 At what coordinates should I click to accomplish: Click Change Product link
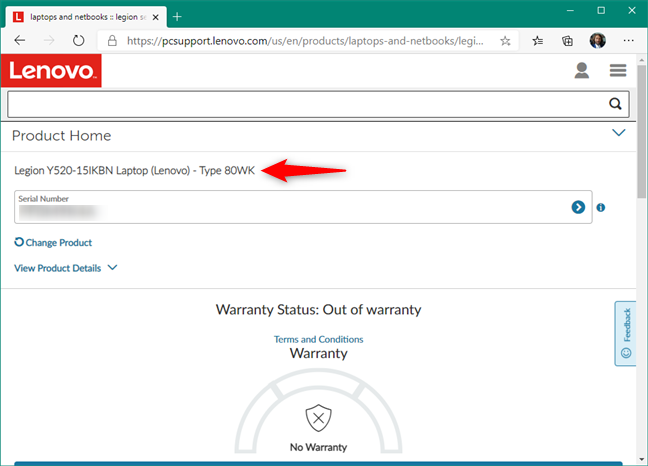coord(53,243)
